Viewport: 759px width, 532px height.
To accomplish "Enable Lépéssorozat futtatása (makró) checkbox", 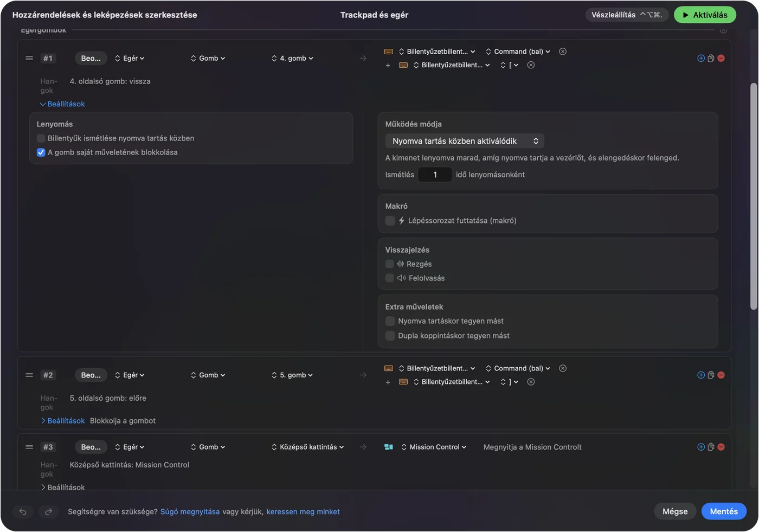I will point(390,221).
